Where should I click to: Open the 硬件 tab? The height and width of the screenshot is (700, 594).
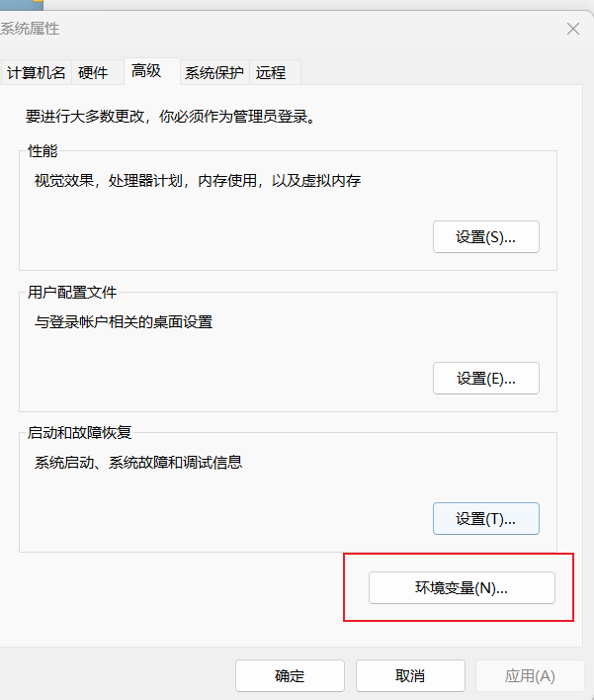(93, 72)
